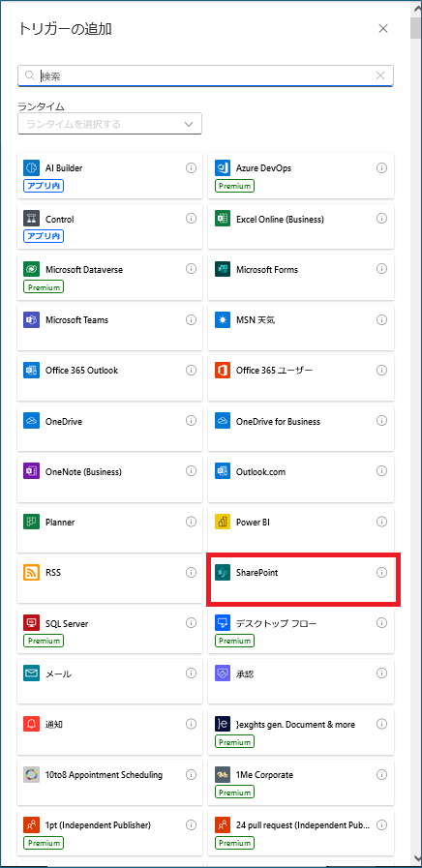
Task: Select the Microsoft Teams label
Action: click(77, 320)
